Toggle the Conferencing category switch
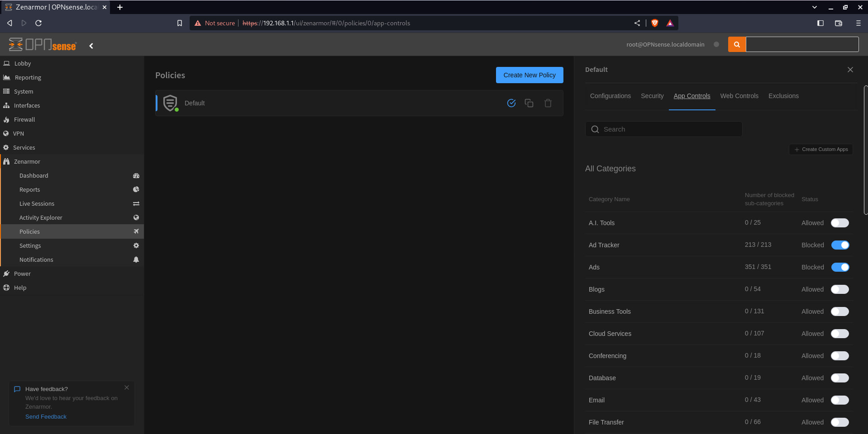 (x=840, y=356)
